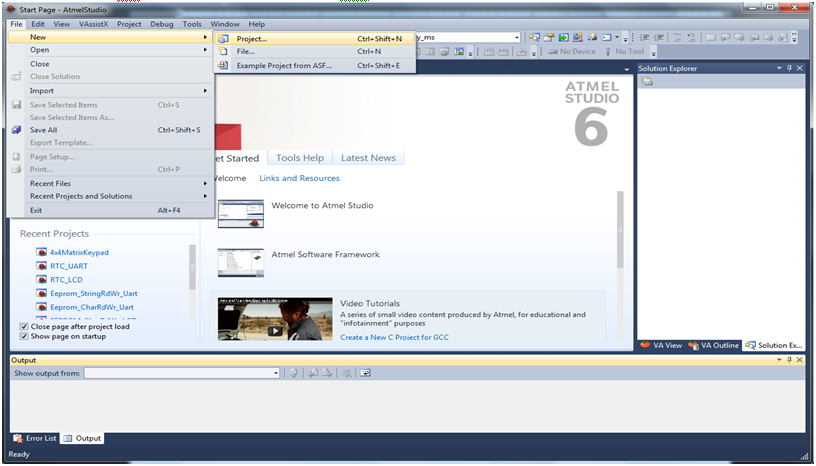Open the Debug menu
Image resolution: width=816 pixels, height=466 pixels.
pyautogui.click(x=162, y=24)
